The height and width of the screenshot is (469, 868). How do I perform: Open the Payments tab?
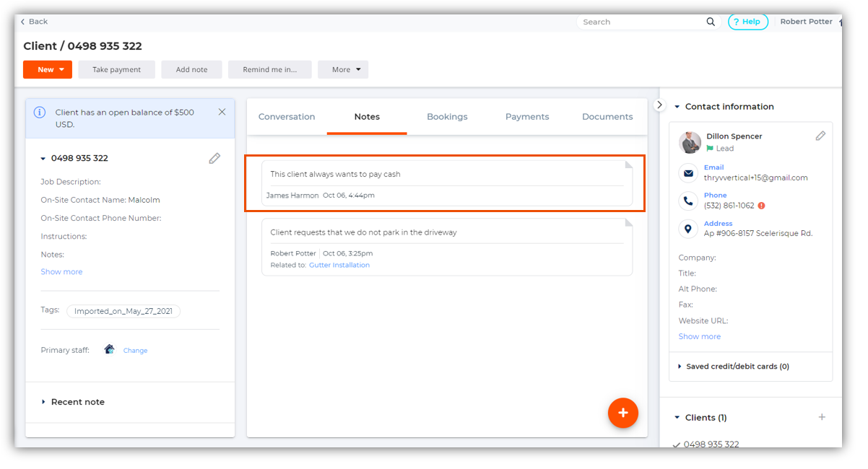[527, 116]
